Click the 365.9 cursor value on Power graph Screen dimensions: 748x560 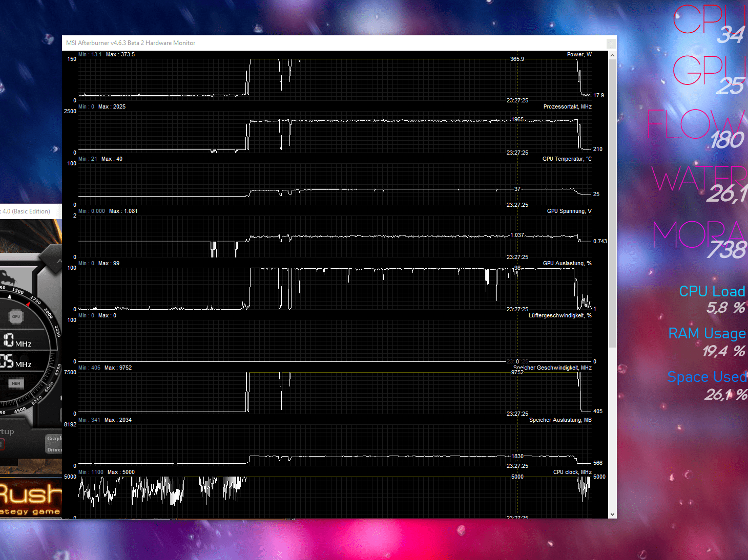(517, 59)
